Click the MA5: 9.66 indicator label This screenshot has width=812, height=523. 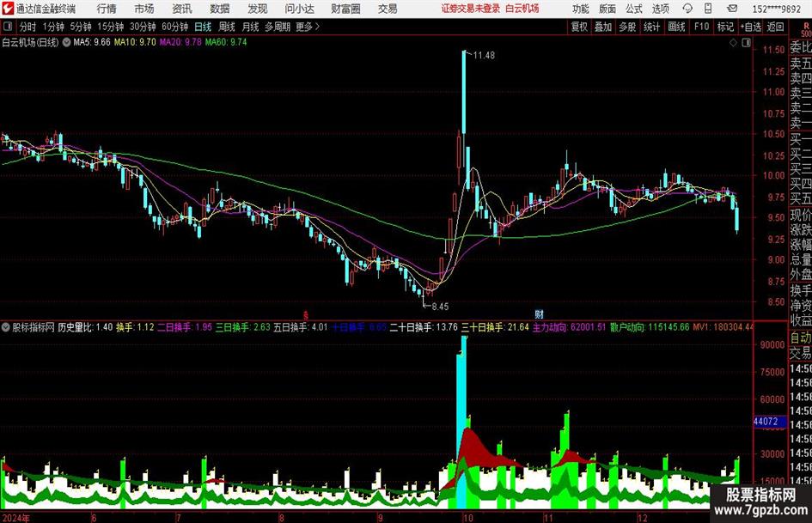coord(92,42)
